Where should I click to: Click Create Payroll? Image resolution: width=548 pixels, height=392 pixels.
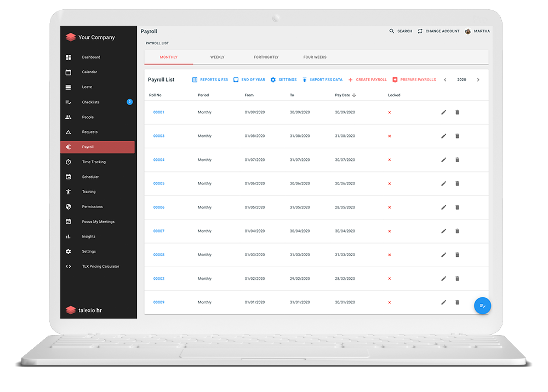367,79
